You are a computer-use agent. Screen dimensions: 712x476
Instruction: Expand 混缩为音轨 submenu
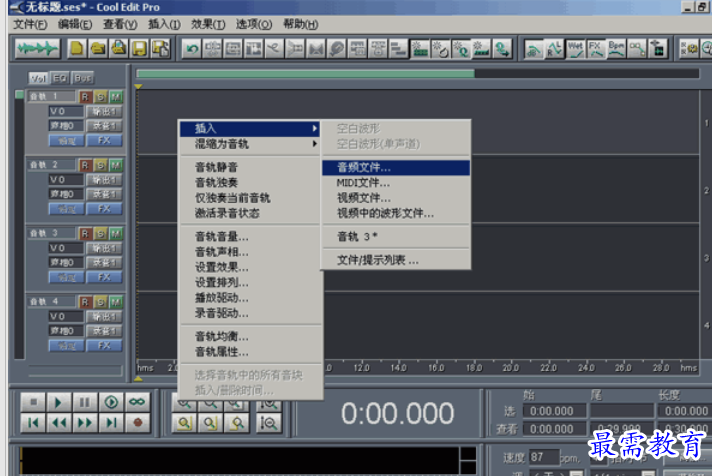[250, 144]
